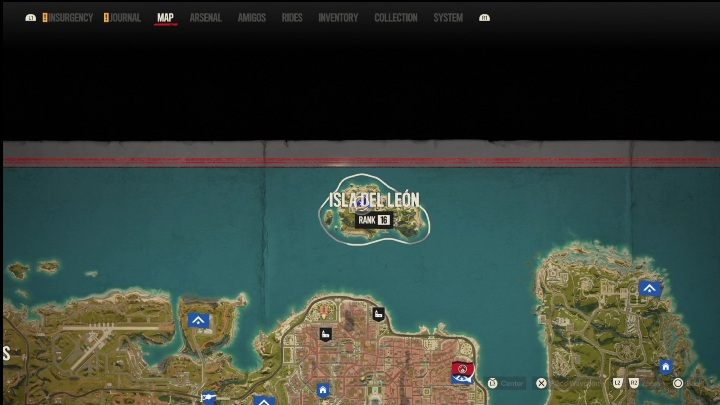
Task: Select the blue shark flag under the red flag
Action: [x=461, y=379]
